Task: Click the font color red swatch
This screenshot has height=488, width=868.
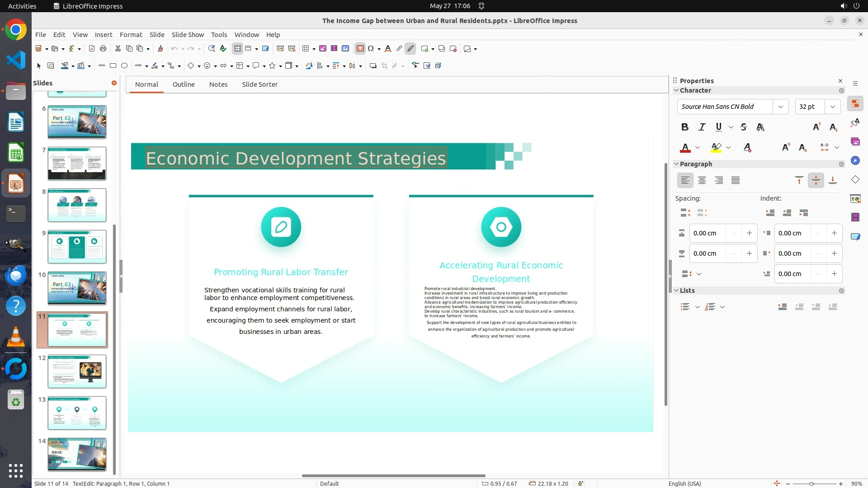Action: click(x=685, y=148)
